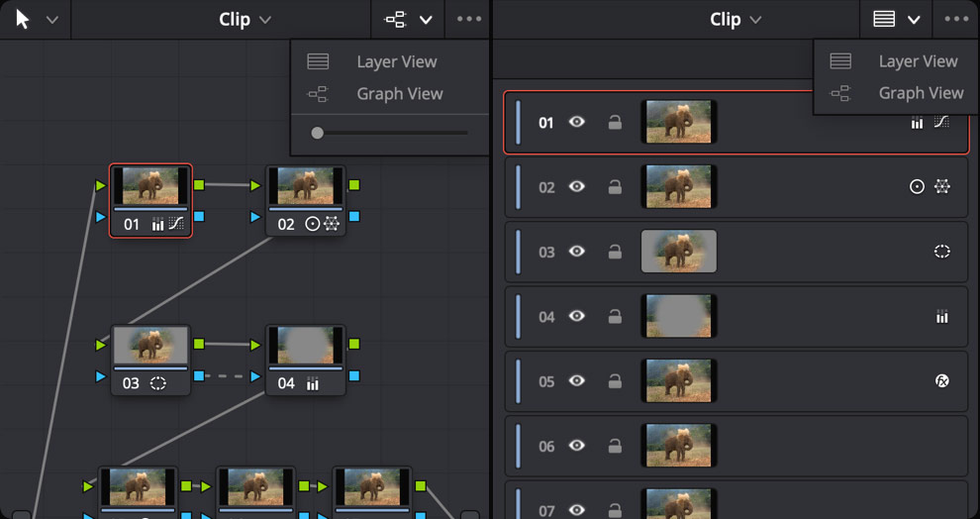Screen dimensions: 980x519
Task: Open the right panel three-dots options menu
Action: [x=956, y=19]
